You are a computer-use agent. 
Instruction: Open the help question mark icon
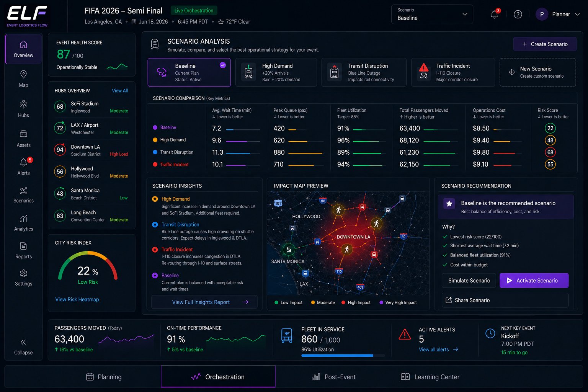click(518, 15)
